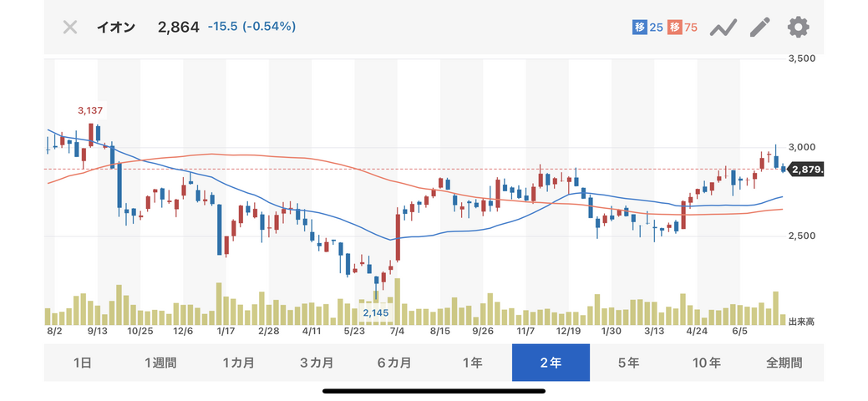
Task: Open chart settings gear icon
Action: tap(798, 27)
